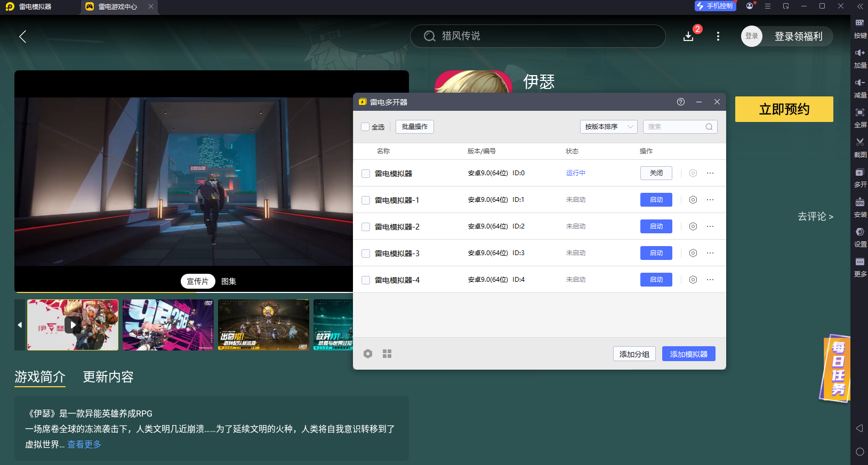Open 多开 multi-instance sidebar icon
Image resolution: width=868 pixels, height=465 pixels.
[859, 178]
